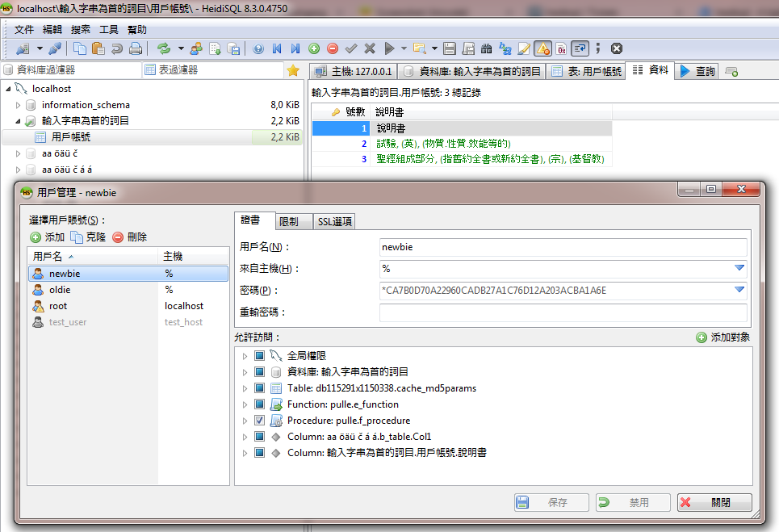Open the 編輯 menu
This screenshot has height=532, width=779.
click(52, 30)
